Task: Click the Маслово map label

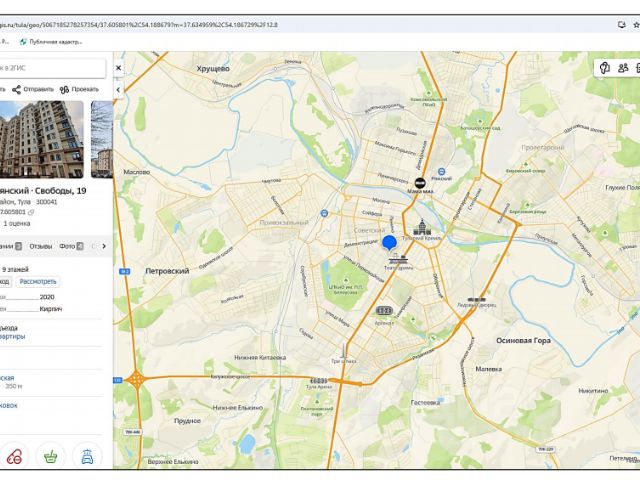Action: (x=136, y=172)
